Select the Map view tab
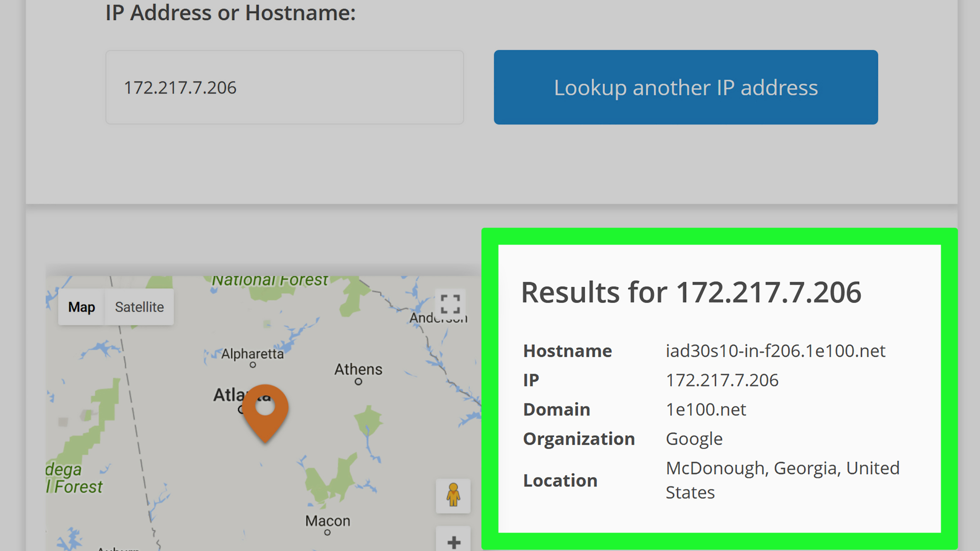 pyautogui.click(x=81, y=307)
